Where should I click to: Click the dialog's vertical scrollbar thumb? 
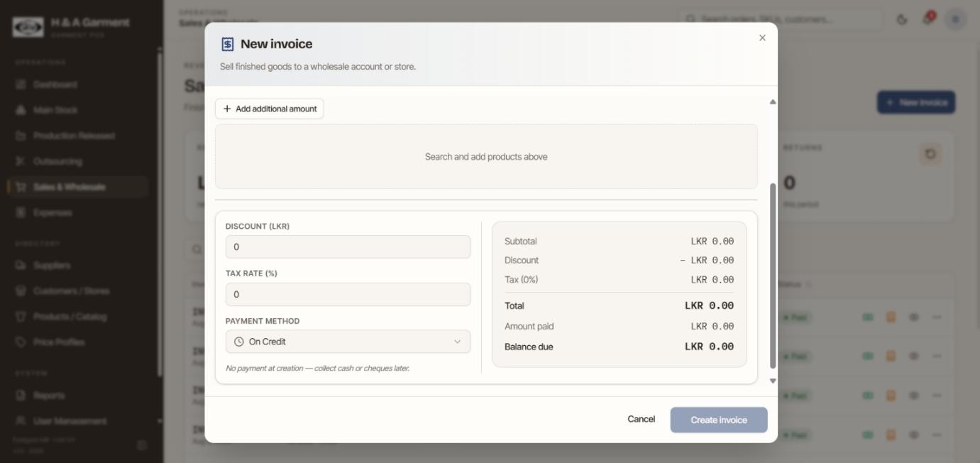pos(773,276)
